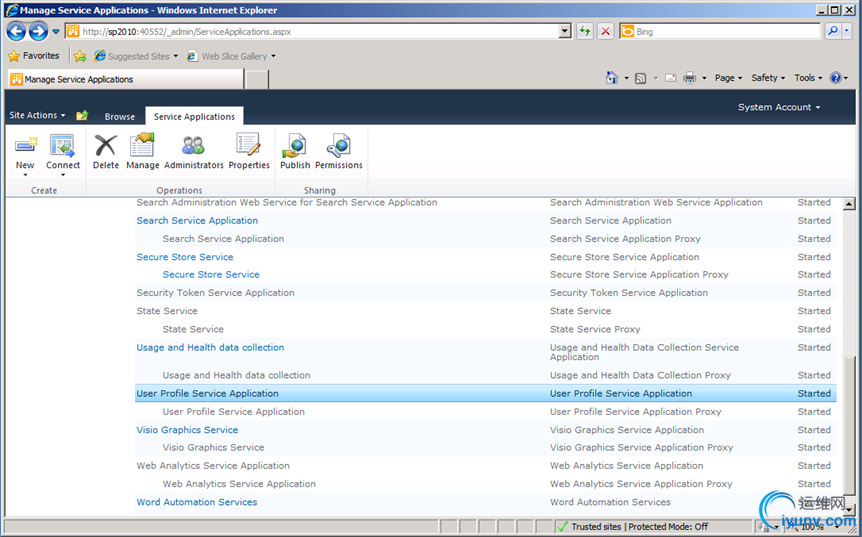Click the URL address bar field

(319, 31)
